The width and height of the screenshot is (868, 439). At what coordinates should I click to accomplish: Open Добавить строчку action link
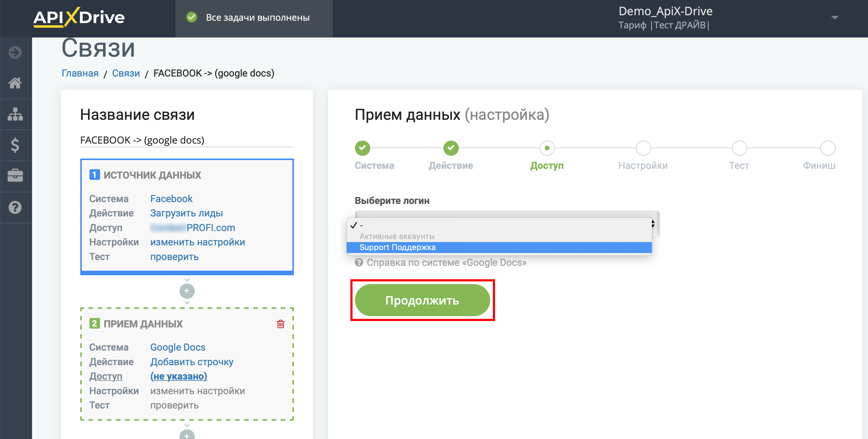pos(192,362)
